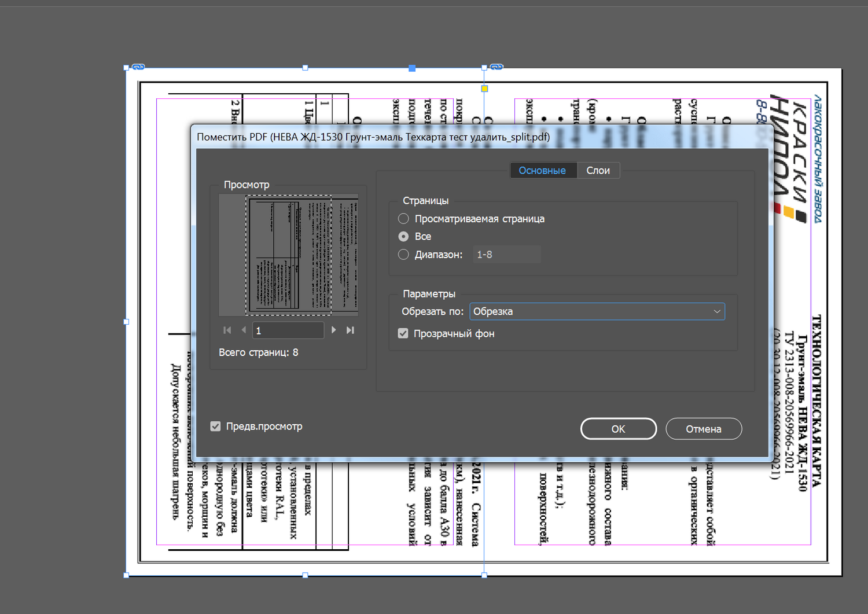The width and height of the screenshot is (868, 614).
Task: Click the right link badge on frame
Action: (496, 67)
